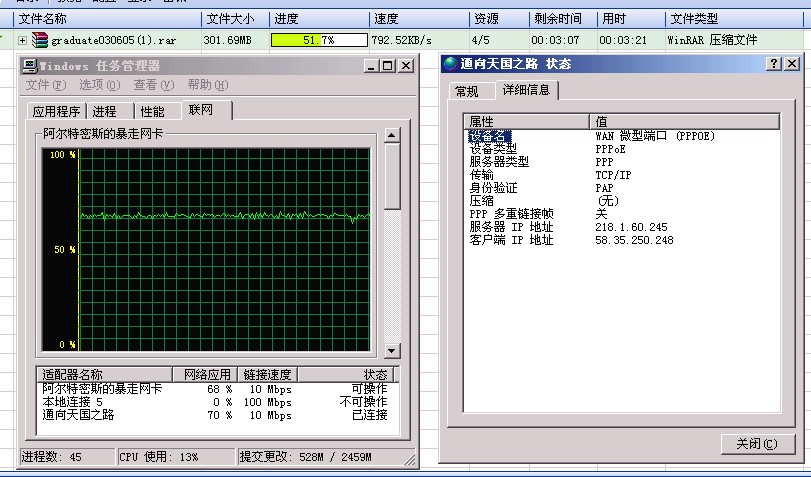Open the 文件(F) menu in Task Manager

click(x=46, y=85)
